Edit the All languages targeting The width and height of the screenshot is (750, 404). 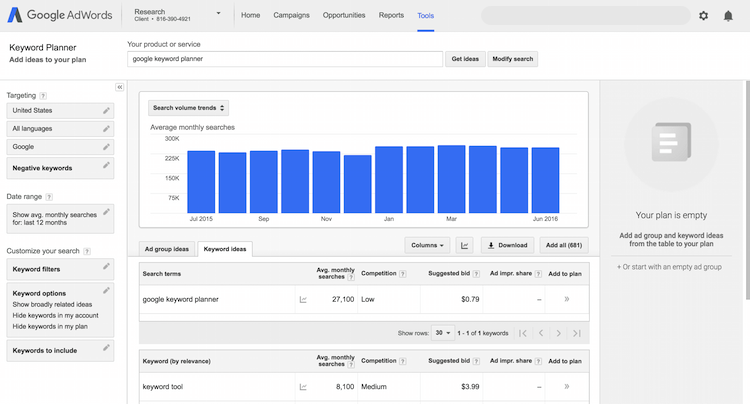click(106, 129)
